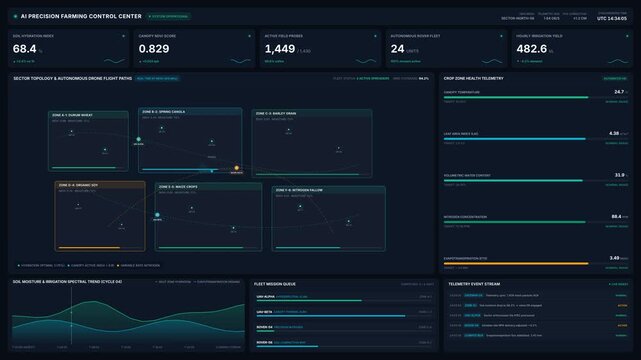Click the teal drone marker left of Zone E-5
The height and width of the screenshot is (360, 641).
[x=157, y=215]
